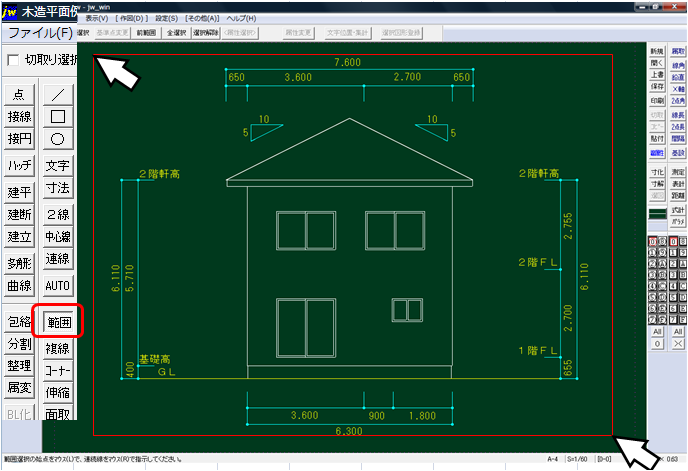Screen dimensions: 688x471
Task: Select the rectangle (□) tool
Action: pos(58,117)
